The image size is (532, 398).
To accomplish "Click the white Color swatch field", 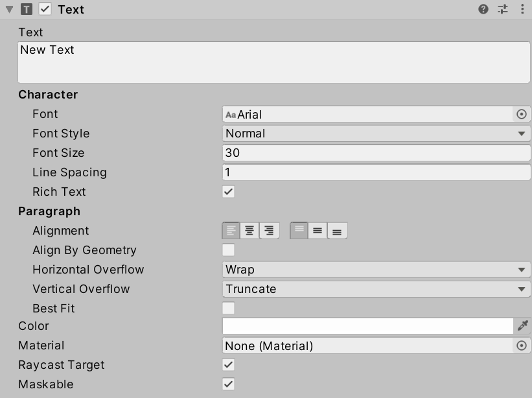I will [367, 326].
